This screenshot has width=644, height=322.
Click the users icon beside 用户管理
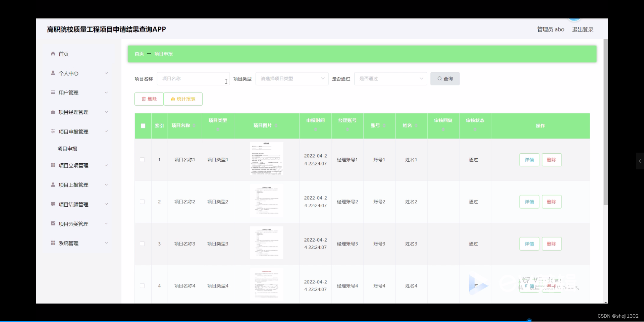(53, 93)
